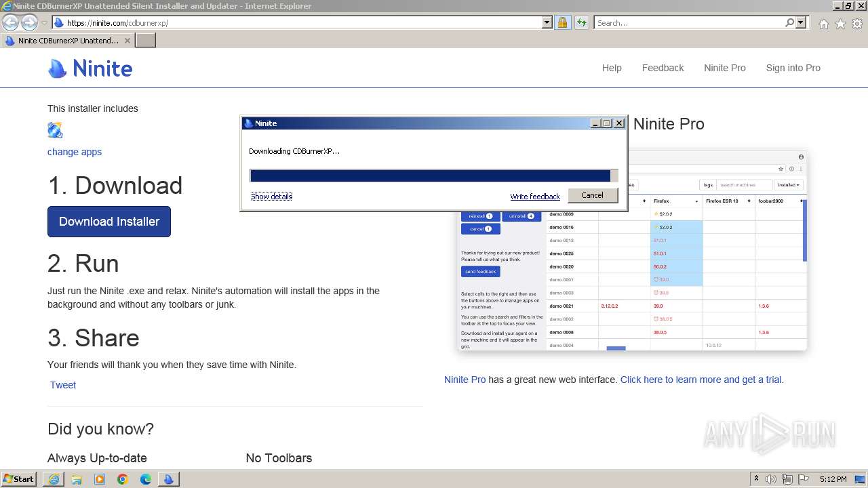868x488 pixels.
Task: Click the browser Forward arrow button
Action: pyautogui.click(x=29, y=23)
